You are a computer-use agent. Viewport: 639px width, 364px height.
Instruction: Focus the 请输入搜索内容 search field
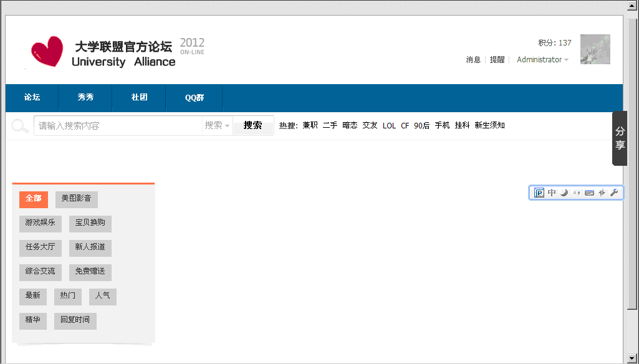[x=118, y=125]
